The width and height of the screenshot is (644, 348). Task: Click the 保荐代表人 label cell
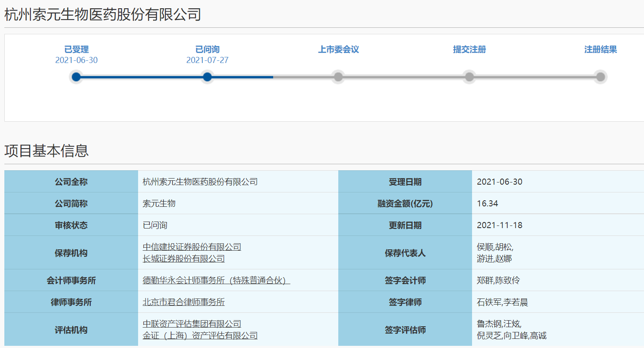405,253
